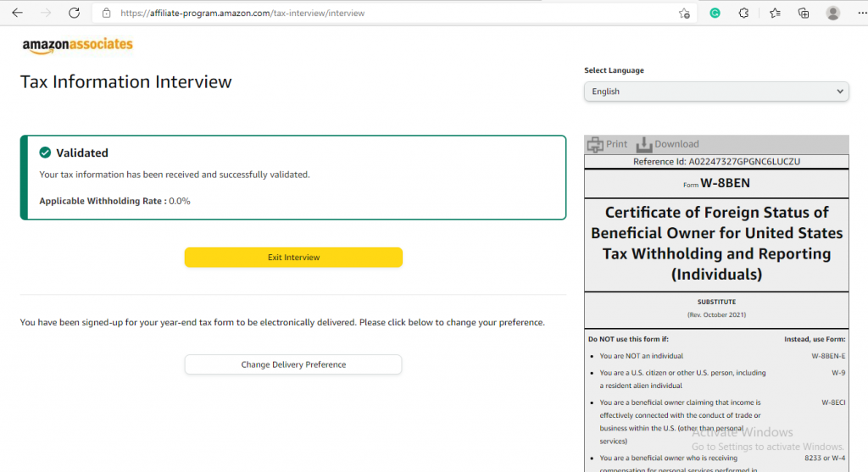Click the Tax Information Interview heading

[x=125, y=82]
